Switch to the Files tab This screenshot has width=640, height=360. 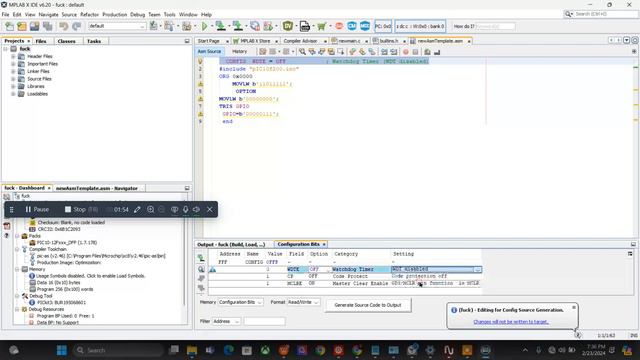[x=41, y=41]
